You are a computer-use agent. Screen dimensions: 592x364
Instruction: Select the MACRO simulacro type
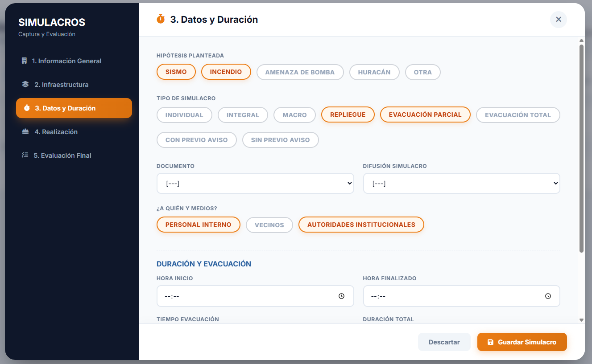294,115
